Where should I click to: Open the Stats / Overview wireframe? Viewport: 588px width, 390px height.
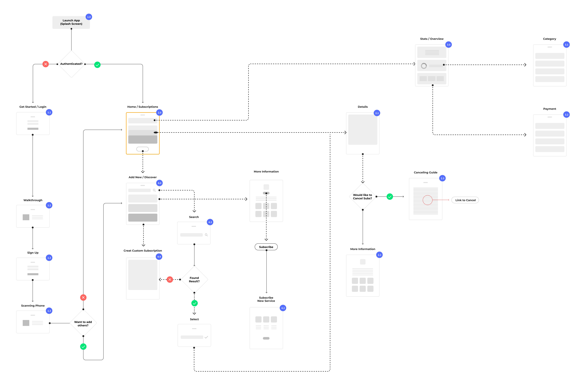click(432, 65)
